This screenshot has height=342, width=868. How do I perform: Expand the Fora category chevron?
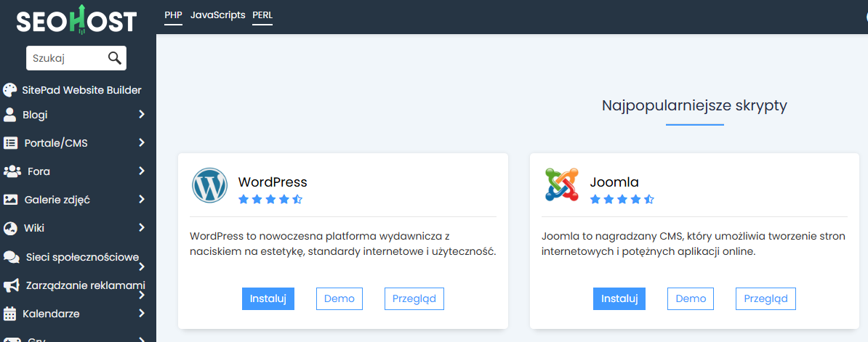tap(142, 171)
